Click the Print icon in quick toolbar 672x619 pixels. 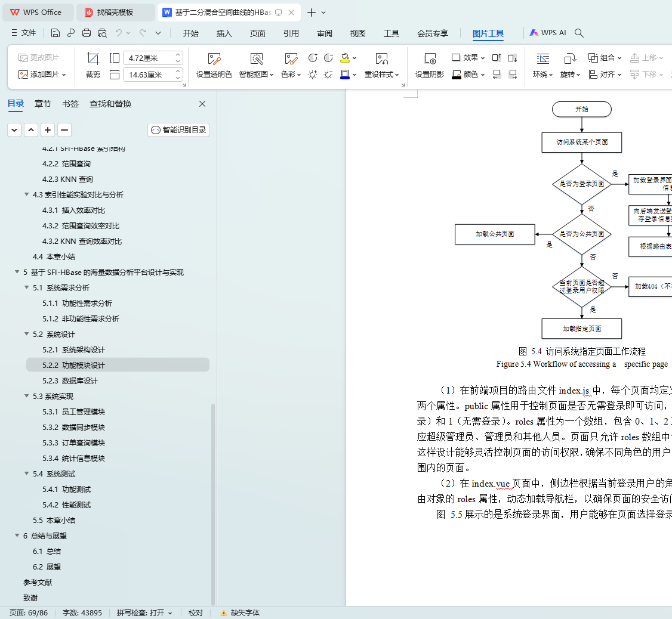tap(87, 33)
